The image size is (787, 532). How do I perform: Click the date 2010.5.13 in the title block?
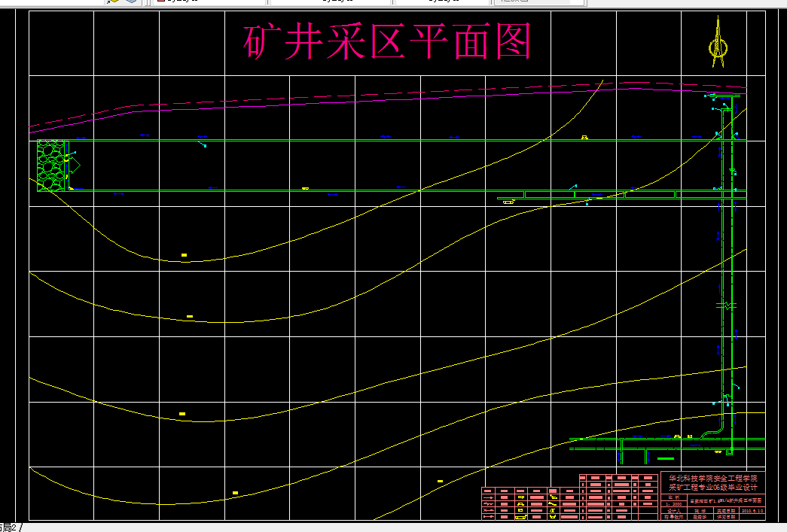click(751, 511)
